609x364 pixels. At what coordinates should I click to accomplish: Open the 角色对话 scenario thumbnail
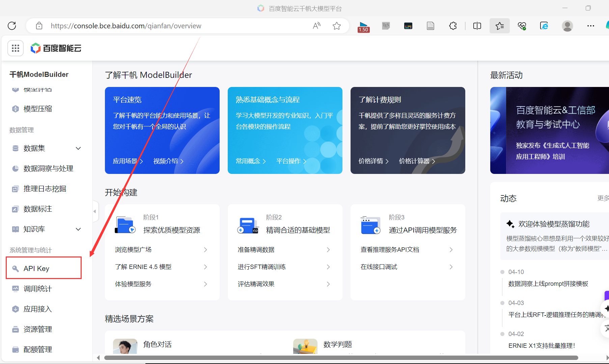125,346
